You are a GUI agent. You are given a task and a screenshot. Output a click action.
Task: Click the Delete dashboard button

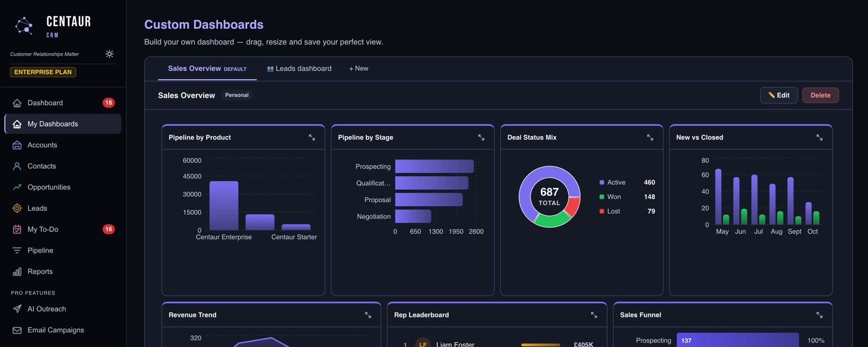pos(820,95)
